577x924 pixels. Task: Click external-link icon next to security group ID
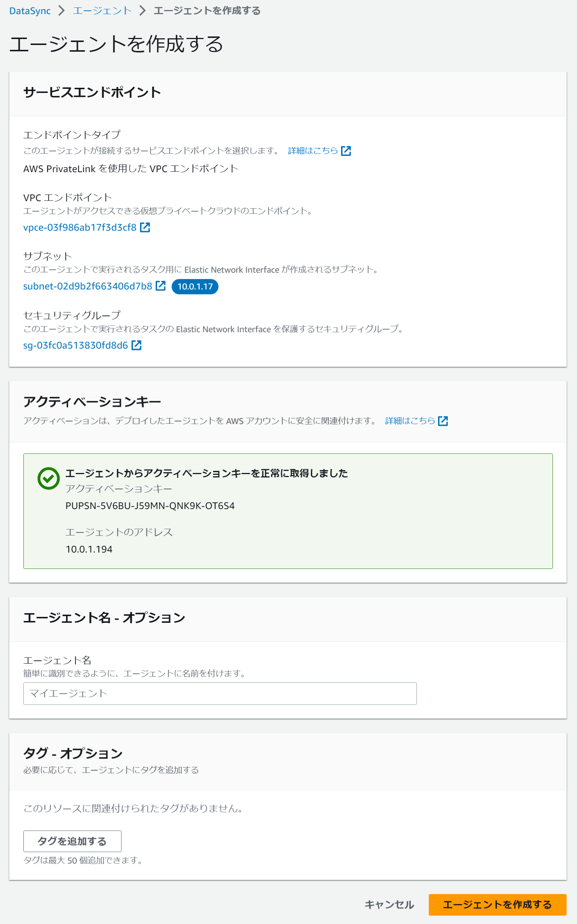click(137, 345)
